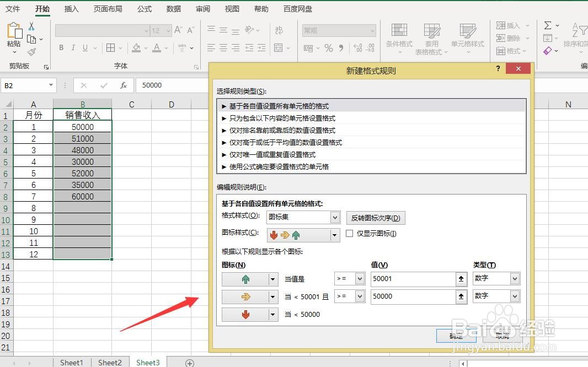588x367 pixels.
Task: Click the 反转图标次序 button
Action: coord(375,217)
